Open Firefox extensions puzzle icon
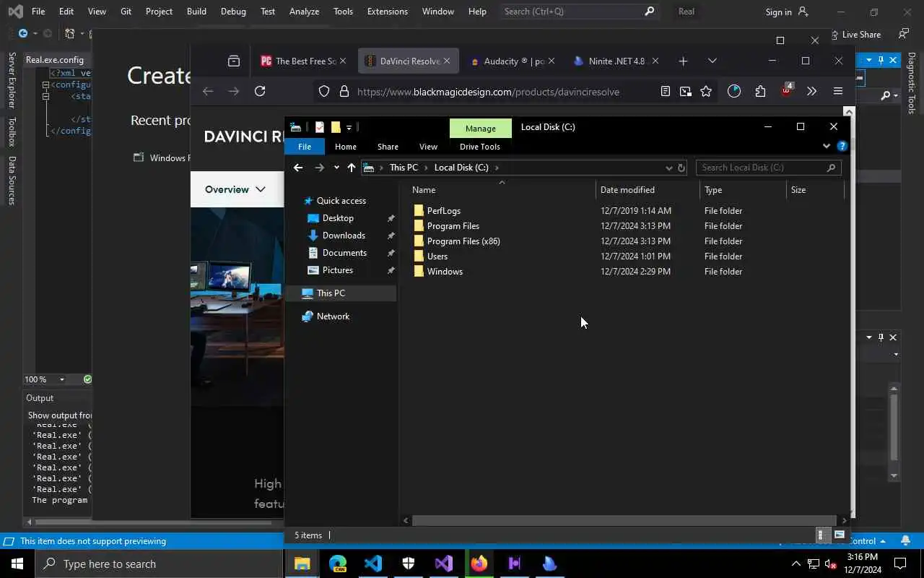This screenshot has height=578, width=924. click(760, 92)
